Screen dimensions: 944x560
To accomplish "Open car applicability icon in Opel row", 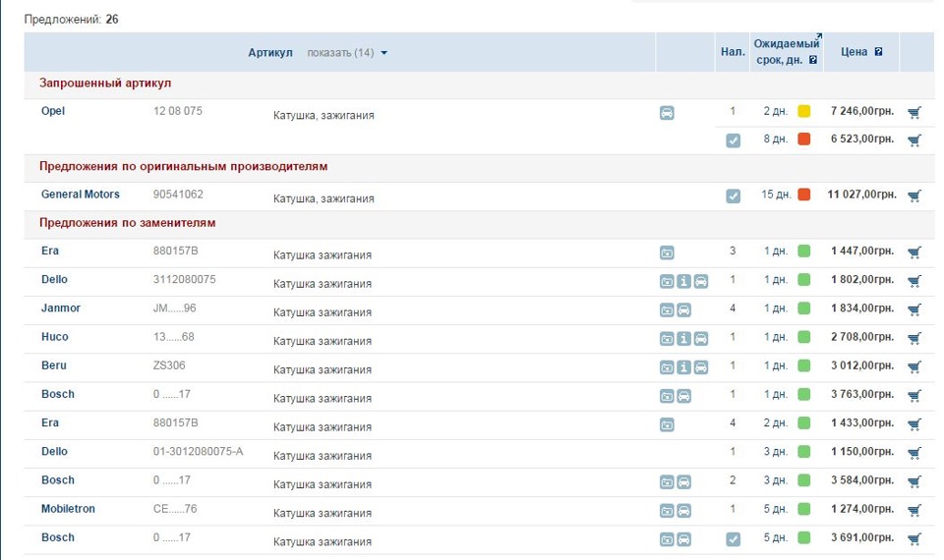I will (667, 113).
